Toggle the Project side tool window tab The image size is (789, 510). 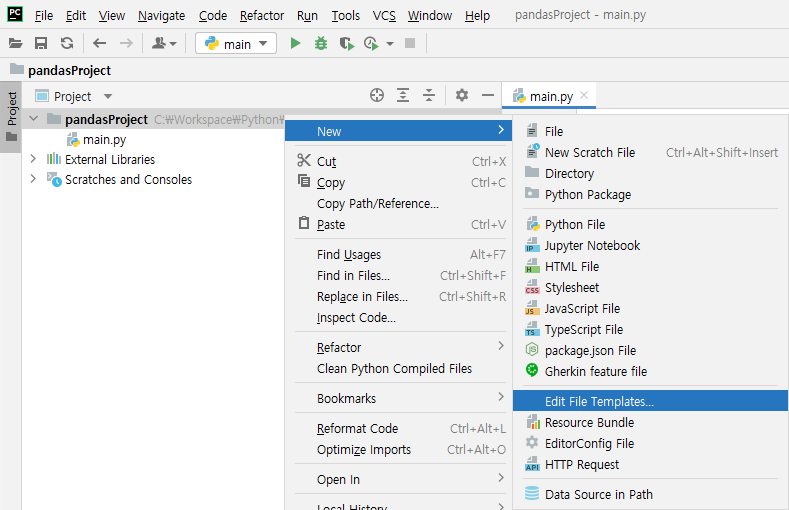[x=12, y=117]
